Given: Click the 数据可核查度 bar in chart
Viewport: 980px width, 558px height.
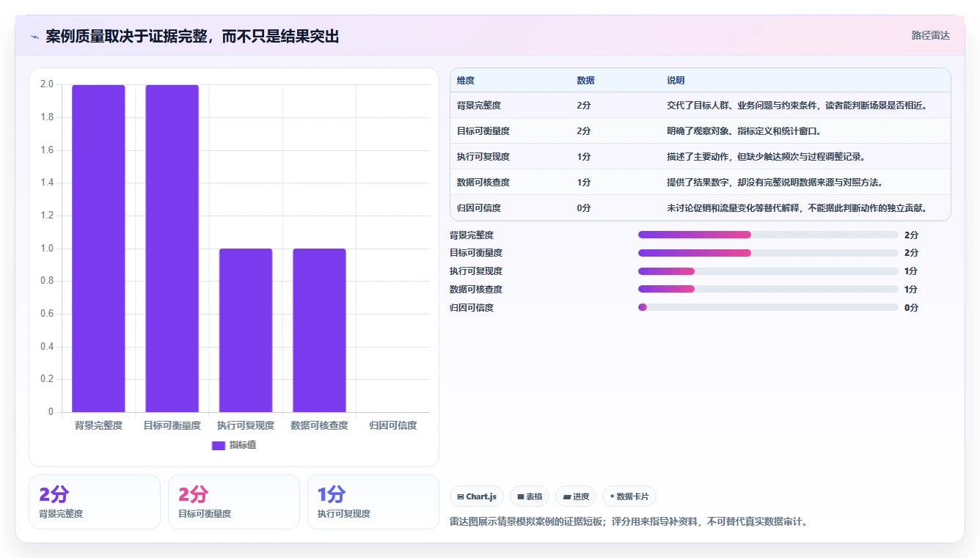Looking at the screenshot, I should pyautogui.click(x=319, y=331).
